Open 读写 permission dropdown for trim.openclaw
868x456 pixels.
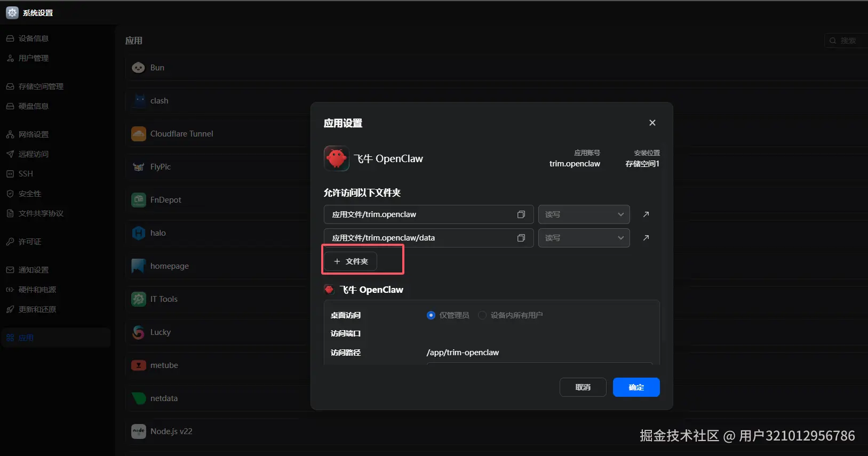[x=584, y=214]
